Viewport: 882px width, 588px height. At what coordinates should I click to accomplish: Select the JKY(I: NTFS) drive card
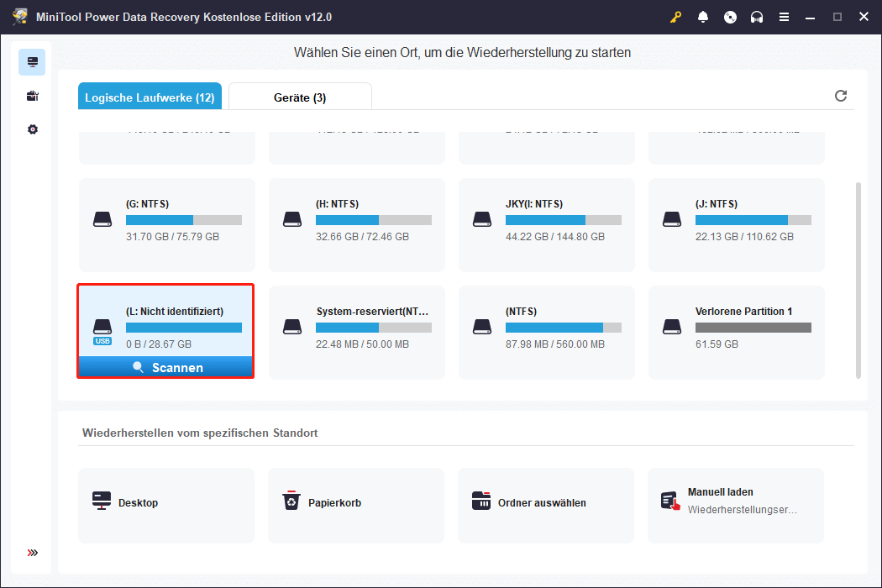tap(546, 224)
